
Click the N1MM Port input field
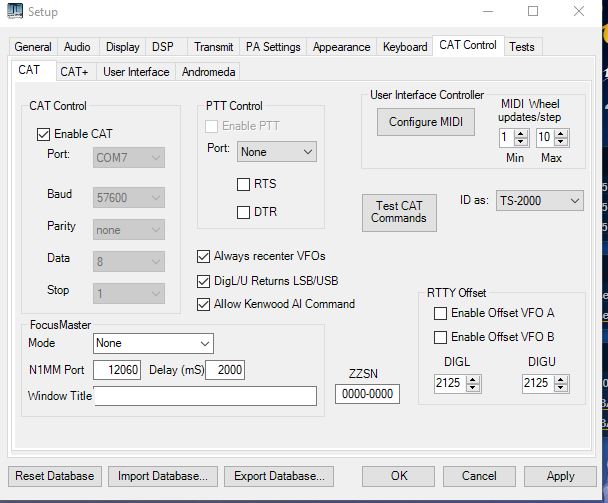coord(117,370)
